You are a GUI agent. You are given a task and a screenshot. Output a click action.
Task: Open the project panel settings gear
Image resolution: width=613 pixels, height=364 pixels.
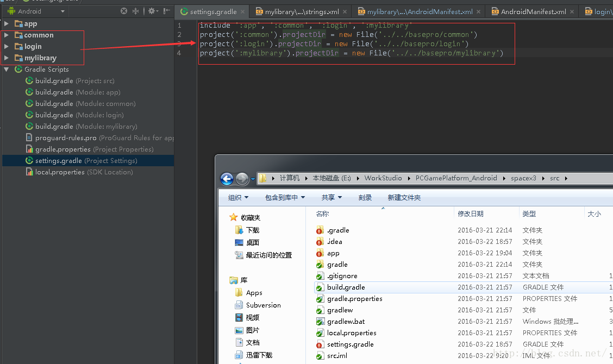153,11
